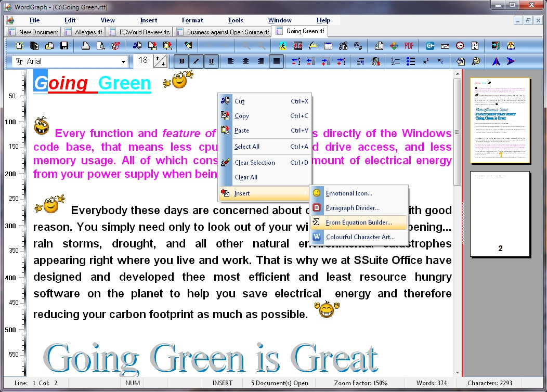
Task: Open the Format menu
Action: [192, 20]
